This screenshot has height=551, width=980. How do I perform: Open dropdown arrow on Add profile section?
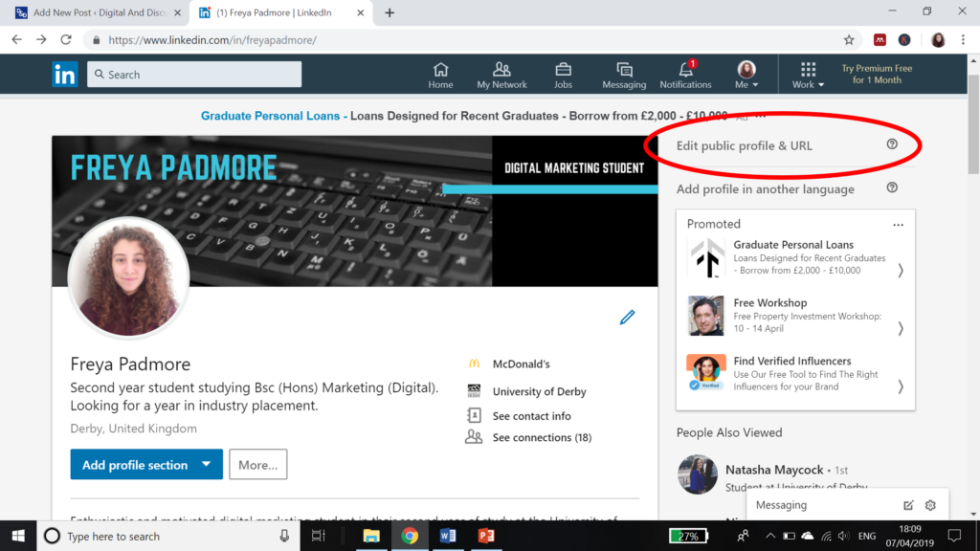click(x=207, y=464)
